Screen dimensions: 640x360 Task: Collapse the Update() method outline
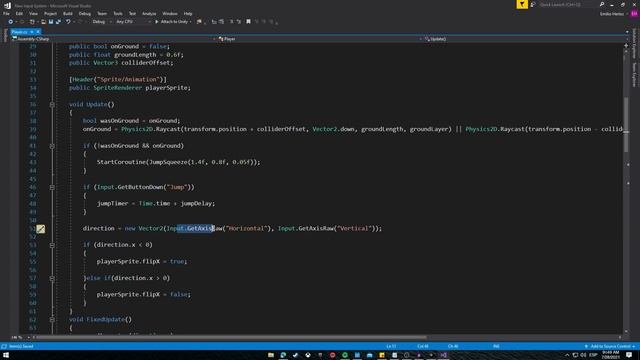(52, 105)
